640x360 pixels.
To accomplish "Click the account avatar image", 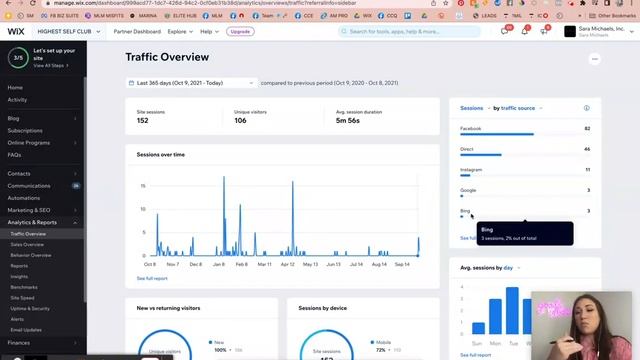I will (x=570, y=31).
